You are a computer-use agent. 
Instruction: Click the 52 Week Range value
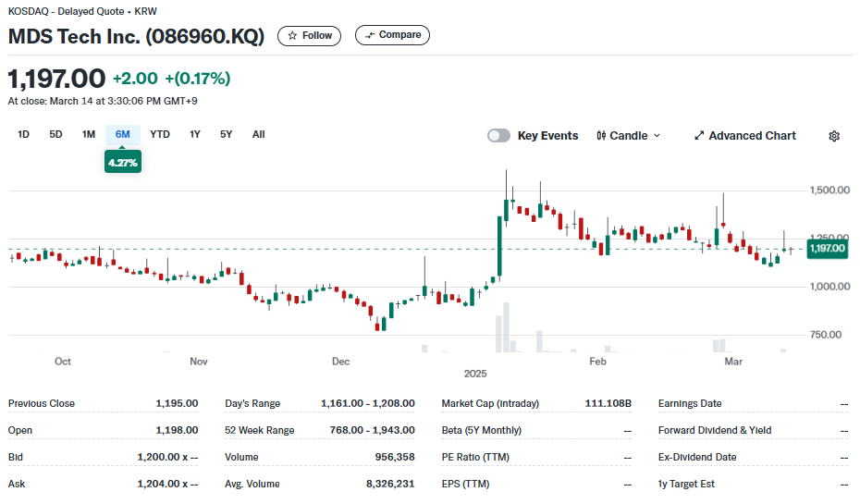tap(372, 430)
